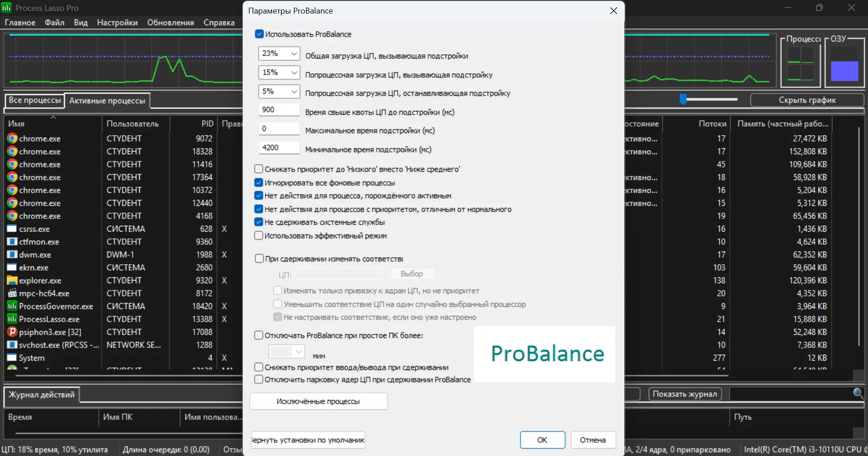The height and width of the screenshot is (456, 868).
Task: Click the Отмена button
Action: 593,440
